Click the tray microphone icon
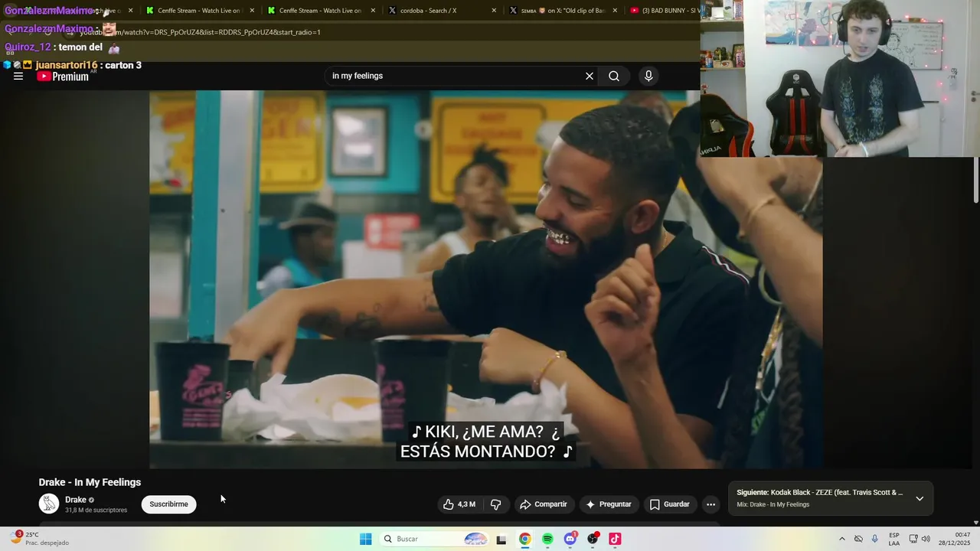The width and height of the screenshot is (980, 551). coord(875,539)
